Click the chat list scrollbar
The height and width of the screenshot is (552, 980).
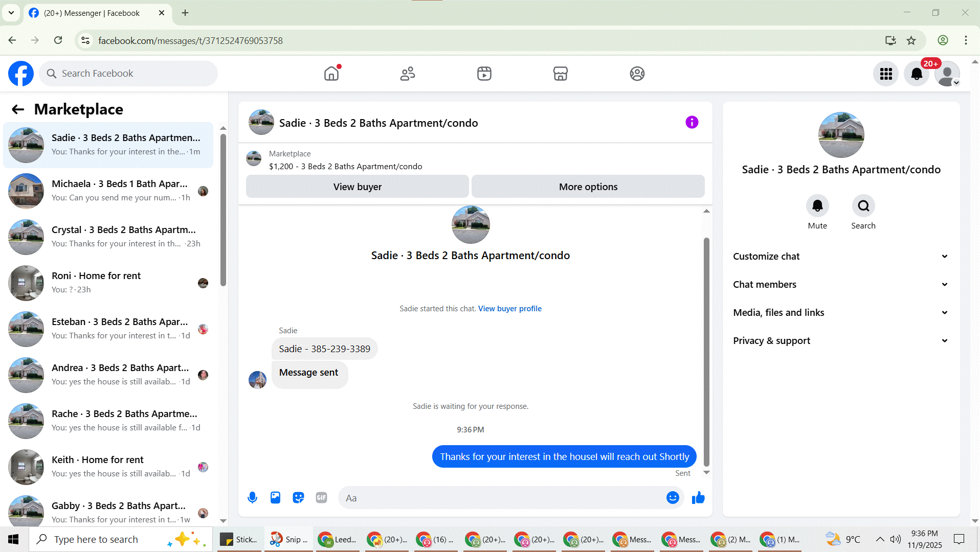click(x=223, y=210)
